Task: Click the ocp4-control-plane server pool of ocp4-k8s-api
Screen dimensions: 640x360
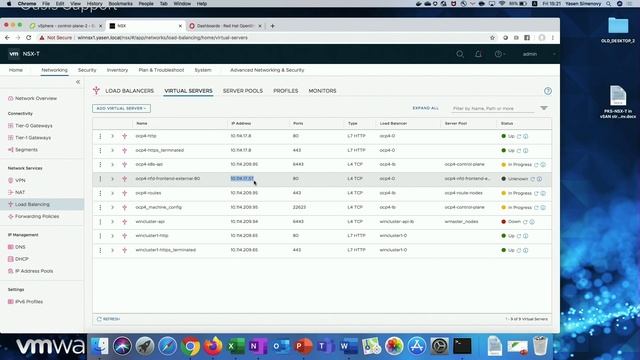Action: (x=464, y=164)
